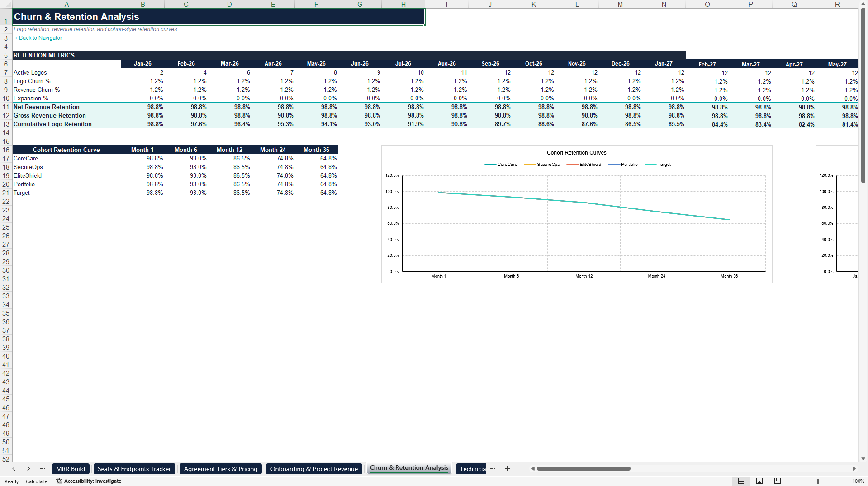This screenshot has height=486, width=868.
Task: Click Portfolio legend entry in chart
Action: pyautogui.click(x=623, y=165)
